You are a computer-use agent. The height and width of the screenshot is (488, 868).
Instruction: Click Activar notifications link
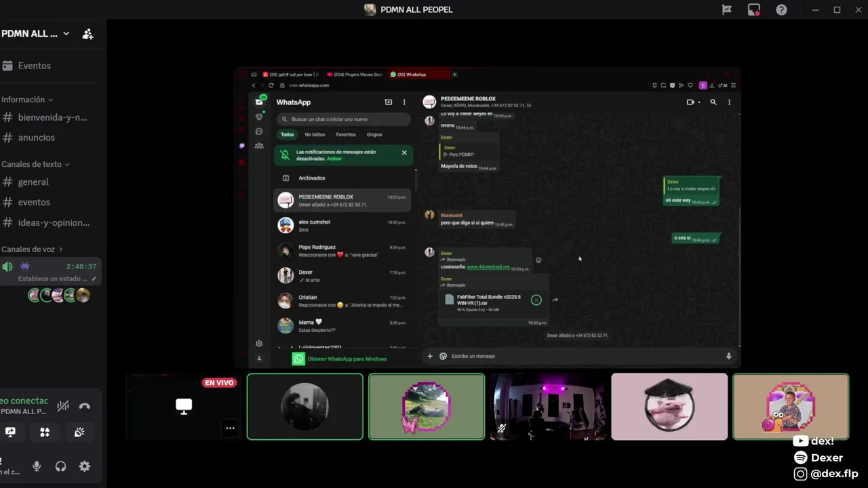[334, 159]
